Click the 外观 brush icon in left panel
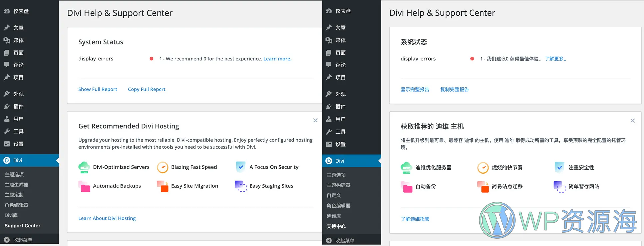The height and width of the screenshot is (246, 644). pos(7,94)
